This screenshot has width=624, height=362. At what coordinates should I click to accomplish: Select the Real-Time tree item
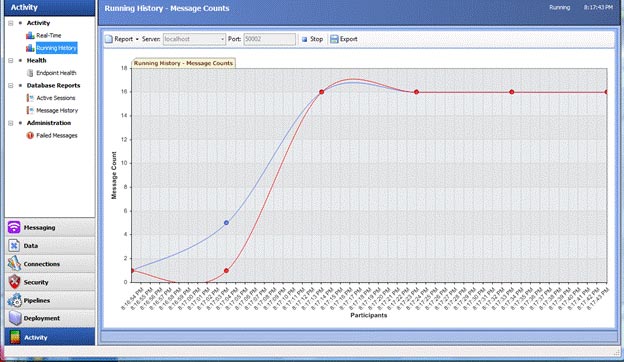click(x=49, y=35)
